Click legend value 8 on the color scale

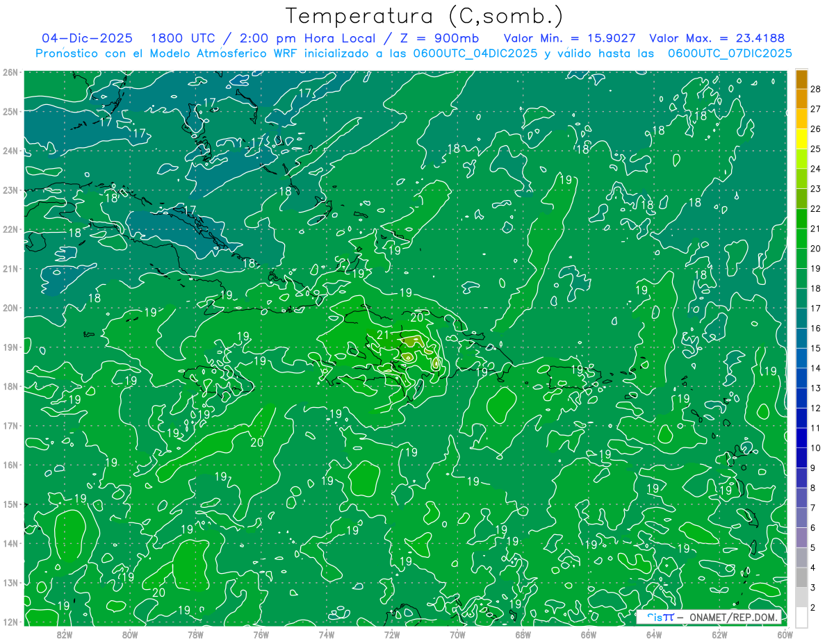[x=813, y=488]
